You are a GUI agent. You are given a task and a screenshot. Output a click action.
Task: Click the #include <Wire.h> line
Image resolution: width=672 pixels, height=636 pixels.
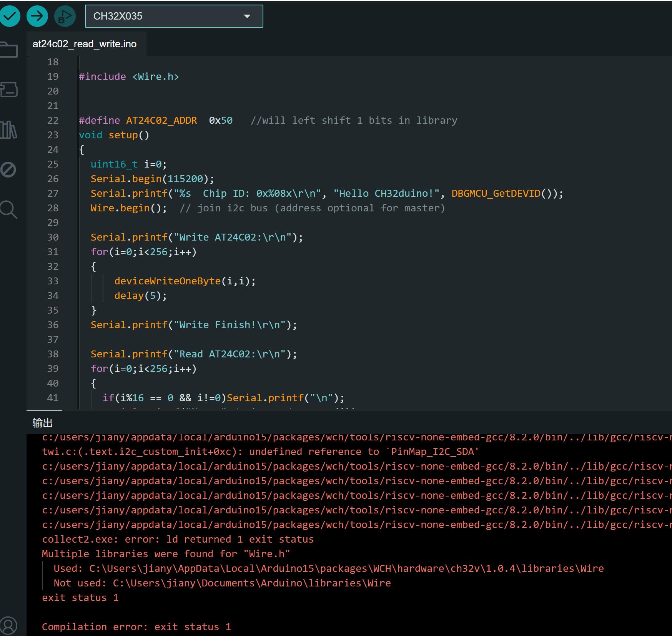click(129, 76)
